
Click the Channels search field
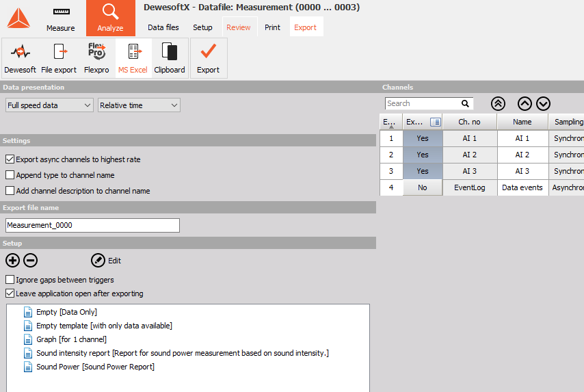point(423,103)
